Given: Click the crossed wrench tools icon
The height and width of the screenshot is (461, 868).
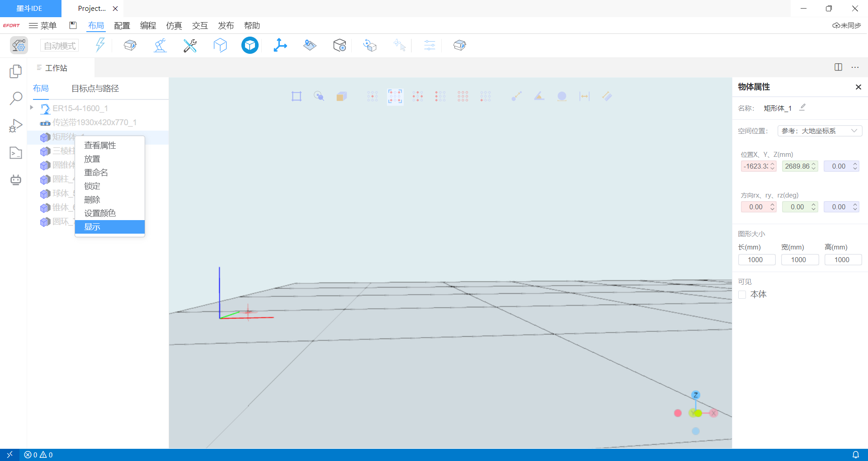Looking at the screenshot, I should pyautogui.click(x=190, y=45).
